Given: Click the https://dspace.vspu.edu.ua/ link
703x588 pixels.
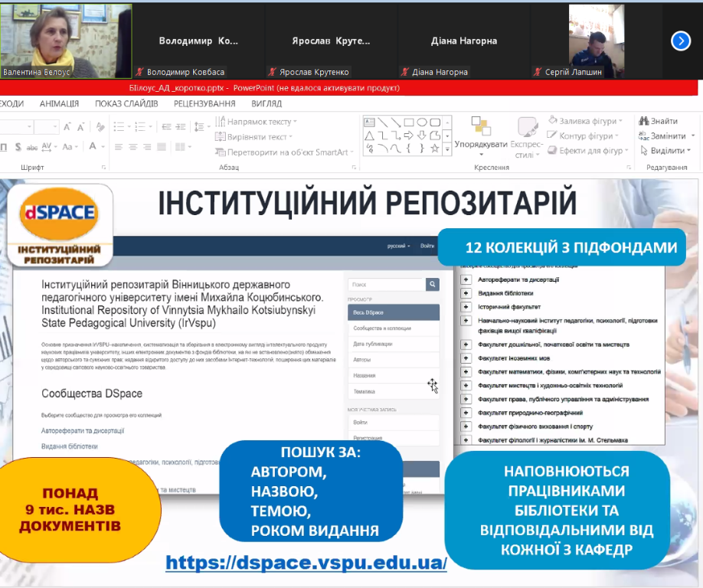Looking at the screenshot, I should click(306, 563).
